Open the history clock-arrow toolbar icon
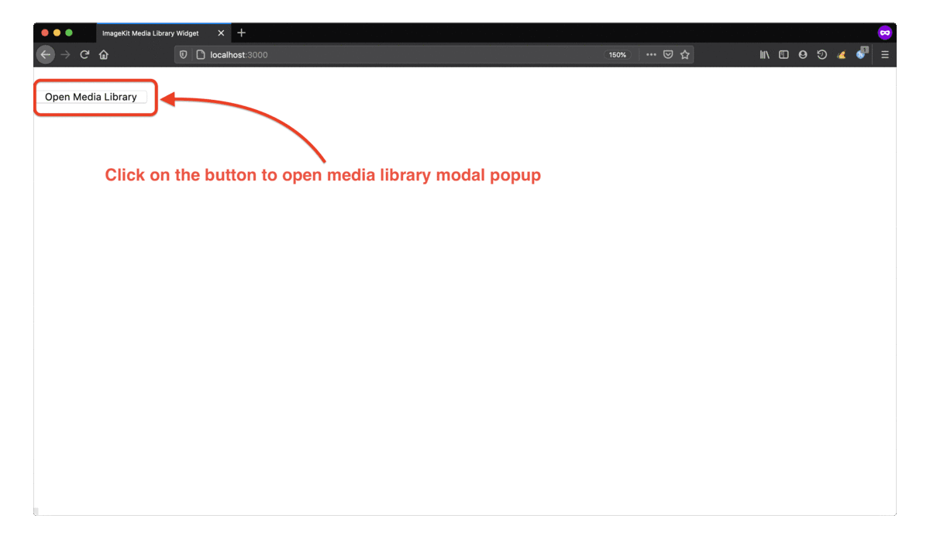This screenshot has width=930, height=560. pyautogui.click(x=821, y=55)
